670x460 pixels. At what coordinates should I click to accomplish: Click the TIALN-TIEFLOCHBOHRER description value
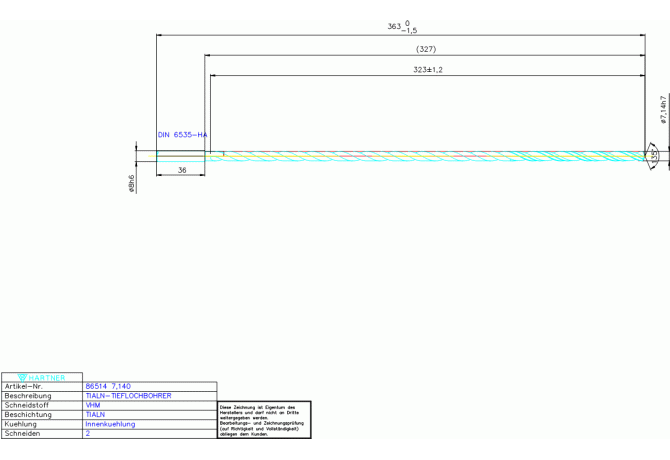click(128, 396)
